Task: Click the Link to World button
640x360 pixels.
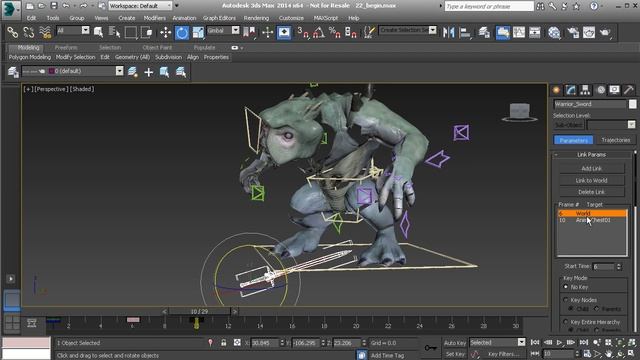Action: (x=591, y=180)
